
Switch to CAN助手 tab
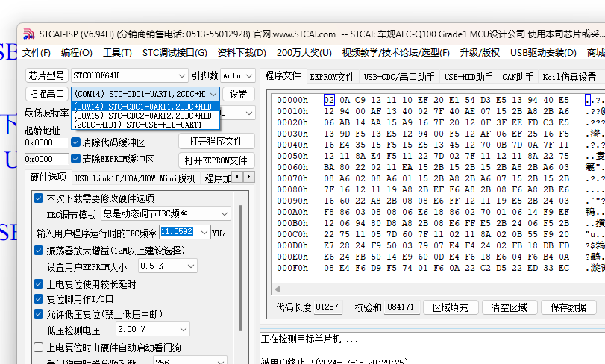[x=518, y=77]
